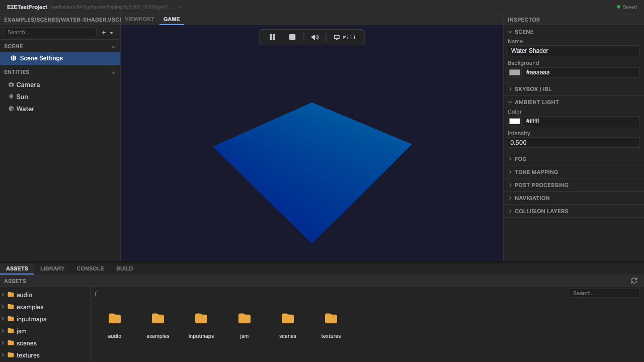Screen dimensions: 644x362
Task: Collapse the SCENE section in hierarchy
Action: point(114,46)
